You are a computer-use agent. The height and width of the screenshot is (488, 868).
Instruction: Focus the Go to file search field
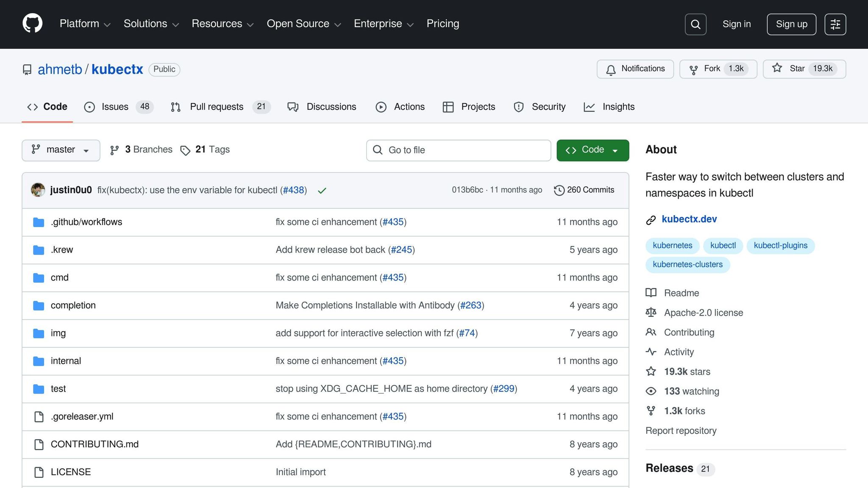pyautogui.click(x=459, y=150)
